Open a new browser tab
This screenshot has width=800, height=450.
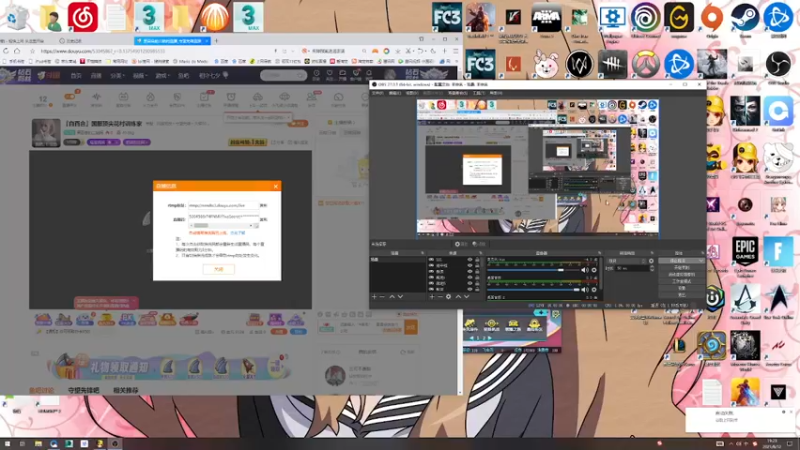click(x=216, y=40)
